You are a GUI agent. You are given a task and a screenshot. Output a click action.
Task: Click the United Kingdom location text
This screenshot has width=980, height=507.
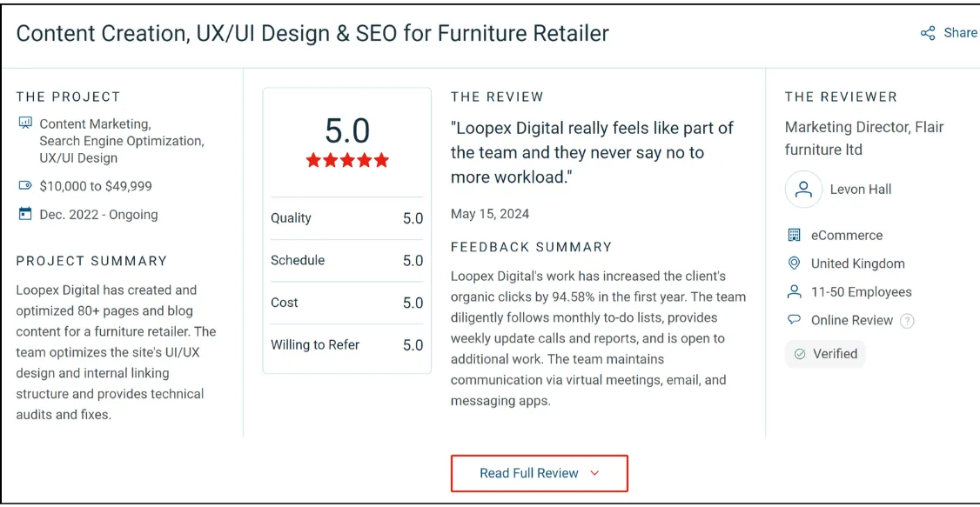coord(857,264)
